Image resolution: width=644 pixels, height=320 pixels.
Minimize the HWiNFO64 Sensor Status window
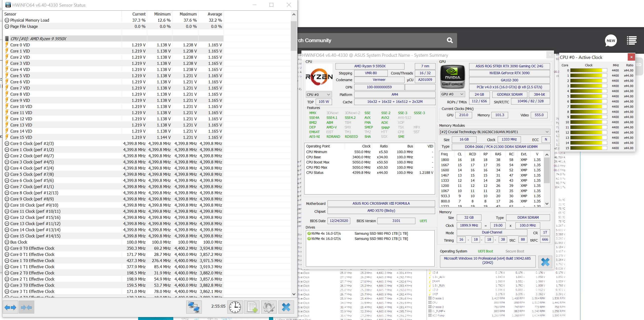[x=254, y=5]
